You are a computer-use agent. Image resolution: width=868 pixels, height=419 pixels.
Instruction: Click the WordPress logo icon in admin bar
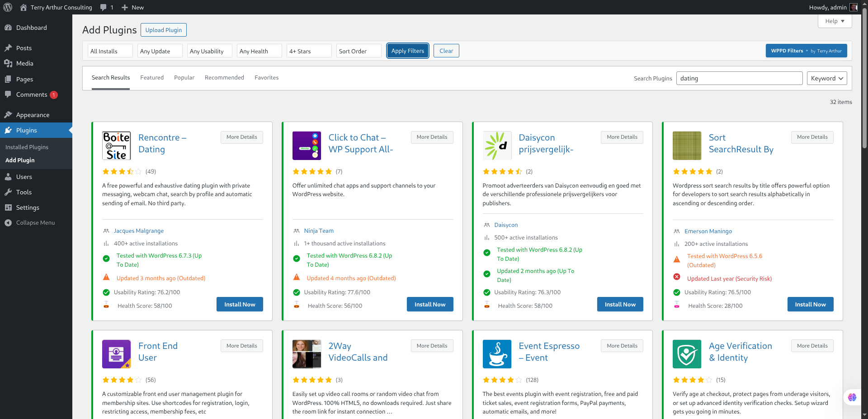click(x=8, y=7)
